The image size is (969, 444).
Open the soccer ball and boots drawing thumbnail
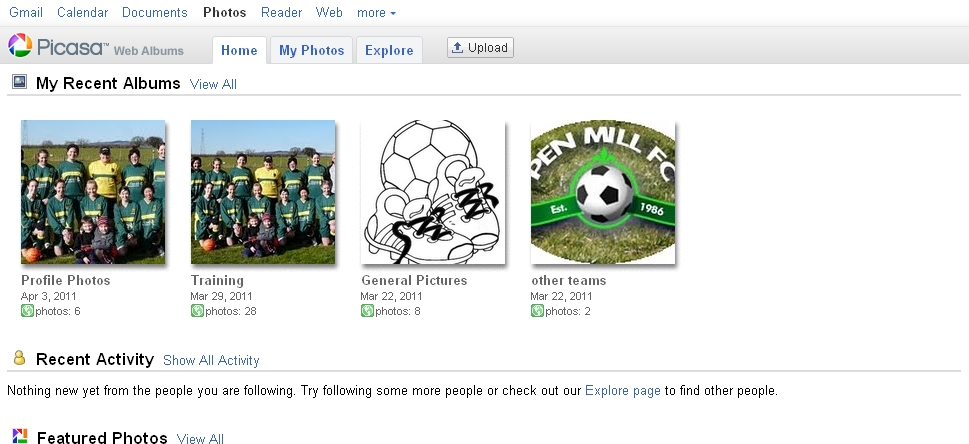433,192
